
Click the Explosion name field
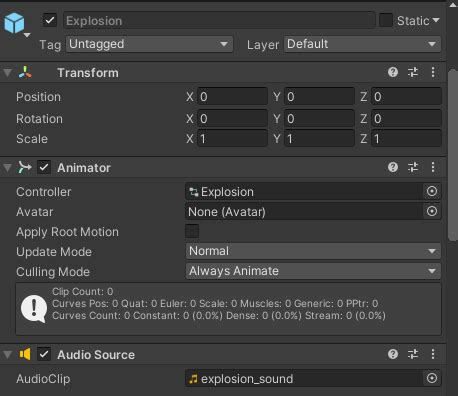[219, 20]
